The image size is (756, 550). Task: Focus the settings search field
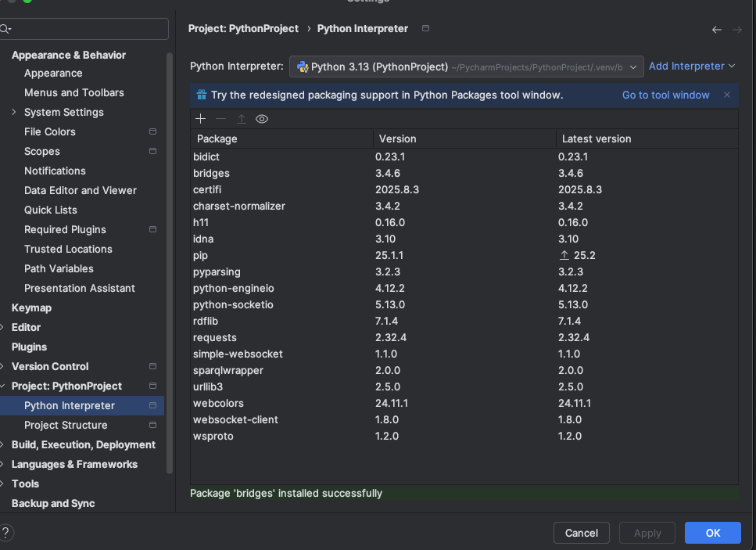pyautogui.click(x=84, y=29)
